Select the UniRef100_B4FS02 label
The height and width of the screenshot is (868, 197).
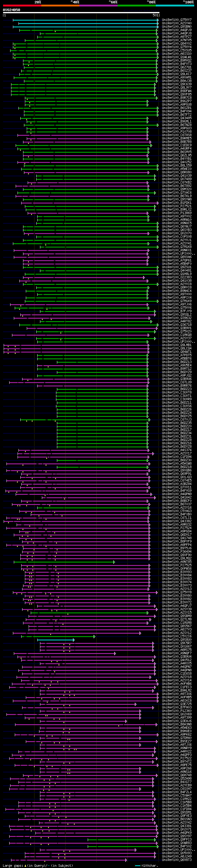177,846
